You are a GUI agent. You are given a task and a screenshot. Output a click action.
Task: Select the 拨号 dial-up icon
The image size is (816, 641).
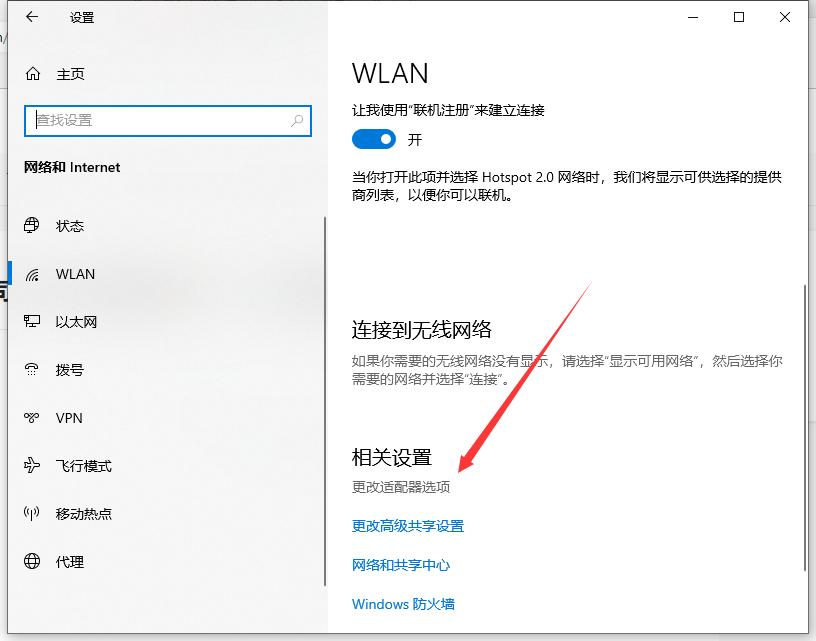pyautogui.click(x=32, y=370)
